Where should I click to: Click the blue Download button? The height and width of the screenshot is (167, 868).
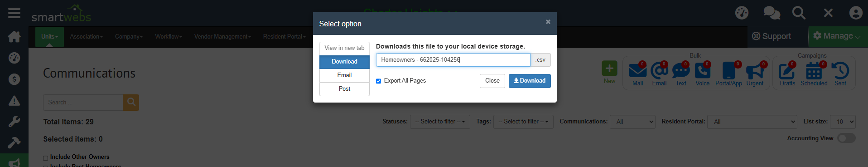[x=530, y=81]
